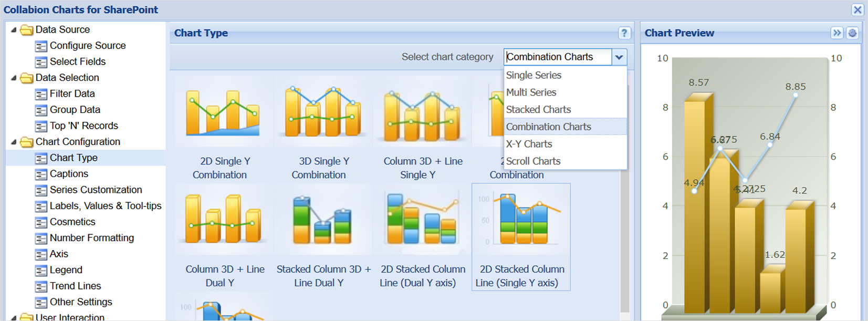This screenshot has height=321, width=868.
Task: Open the Chart Type help icon
Action: 624,33
